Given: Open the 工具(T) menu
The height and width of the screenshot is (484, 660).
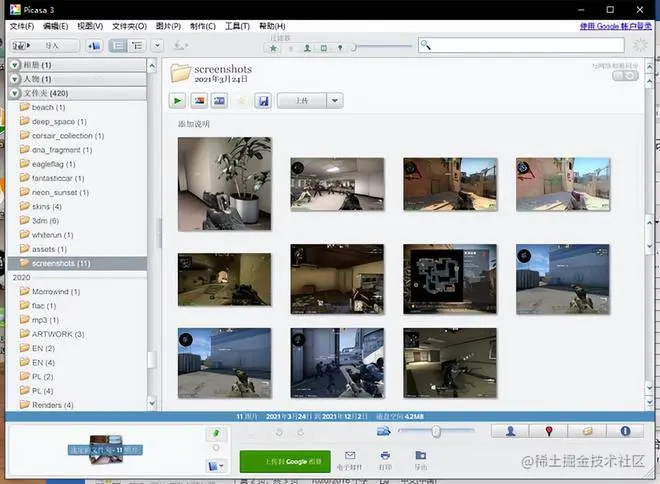Looking at the screenshot, I should (x=237, y=26).
